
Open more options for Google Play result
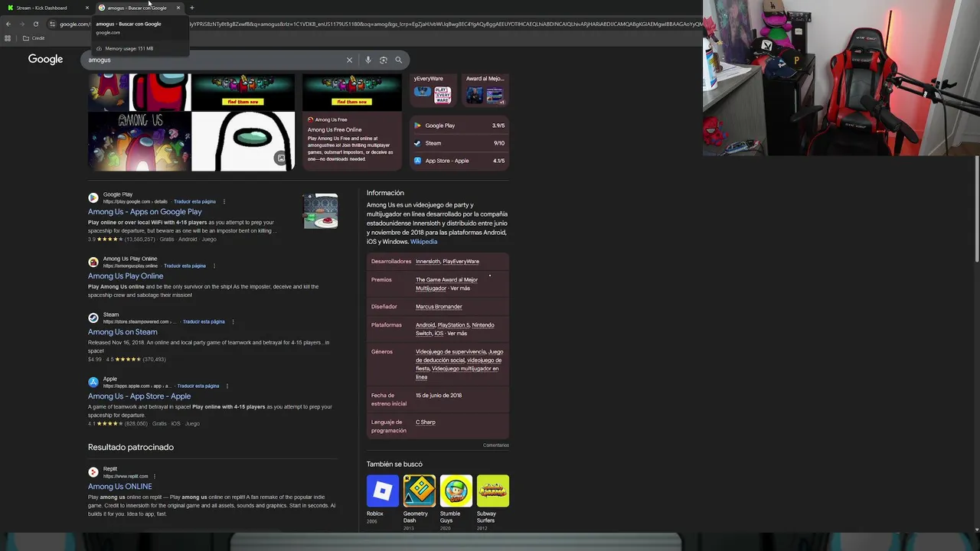224,202
